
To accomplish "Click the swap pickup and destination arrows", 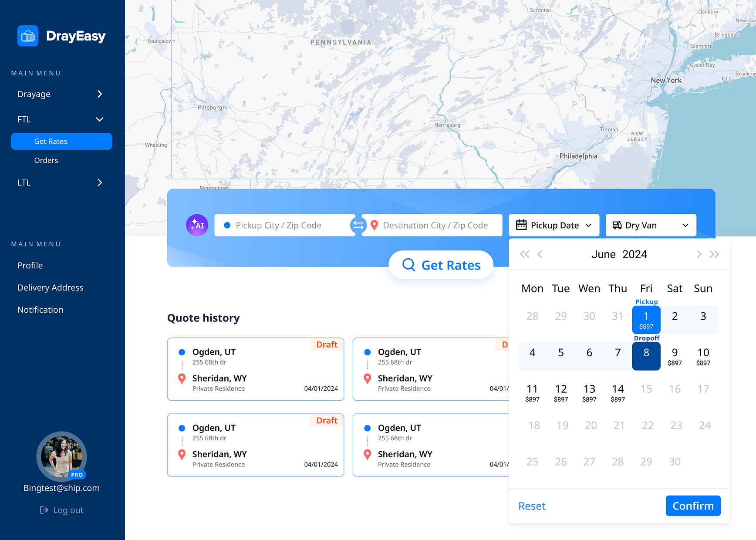I will click(x=358, y=225).
